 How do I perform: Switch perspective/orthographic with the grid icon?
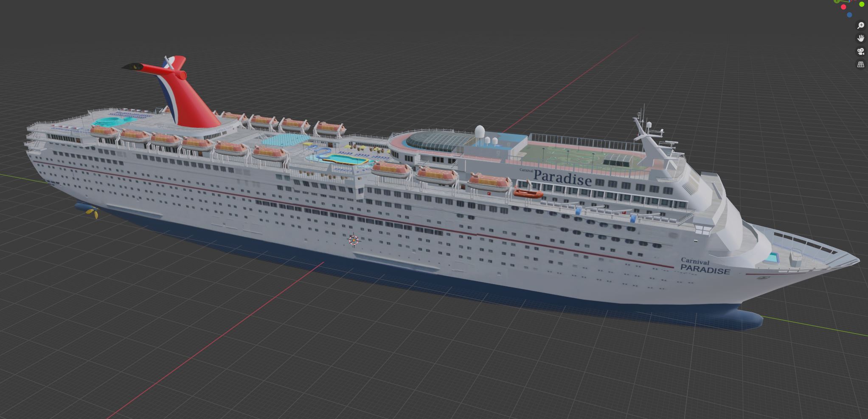pos(861,65)
